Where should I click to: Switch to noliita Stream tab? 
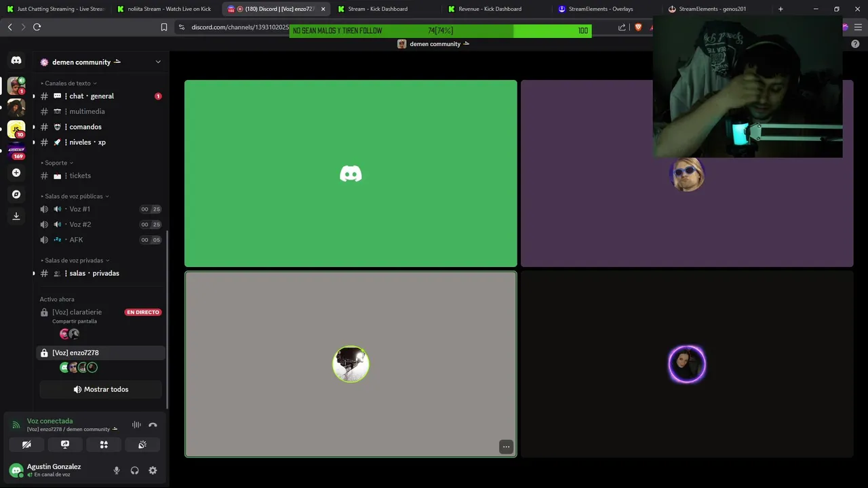click(x=165, y=9)
